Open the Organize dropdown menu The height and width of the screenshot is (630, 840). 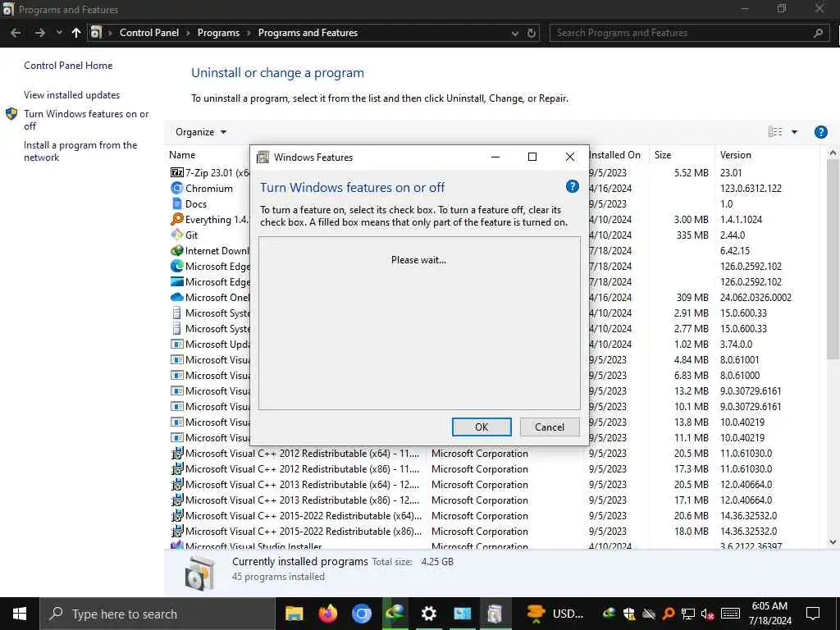pos(201,132)
